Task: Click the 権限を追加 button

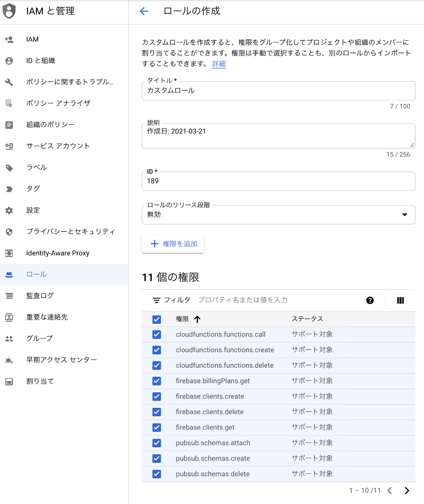Action: [173, 244]
